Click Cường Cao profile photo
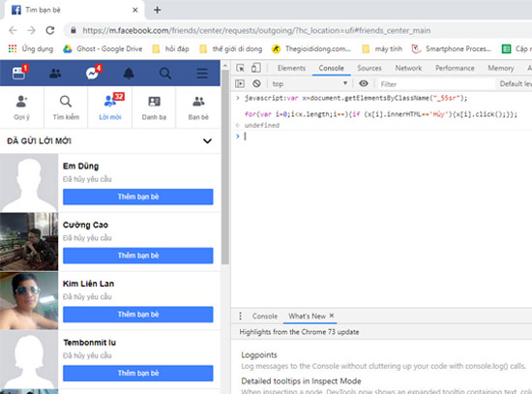The width and height of the screenshot is (532, 394). pyautogui.click(x=29, y=241)
